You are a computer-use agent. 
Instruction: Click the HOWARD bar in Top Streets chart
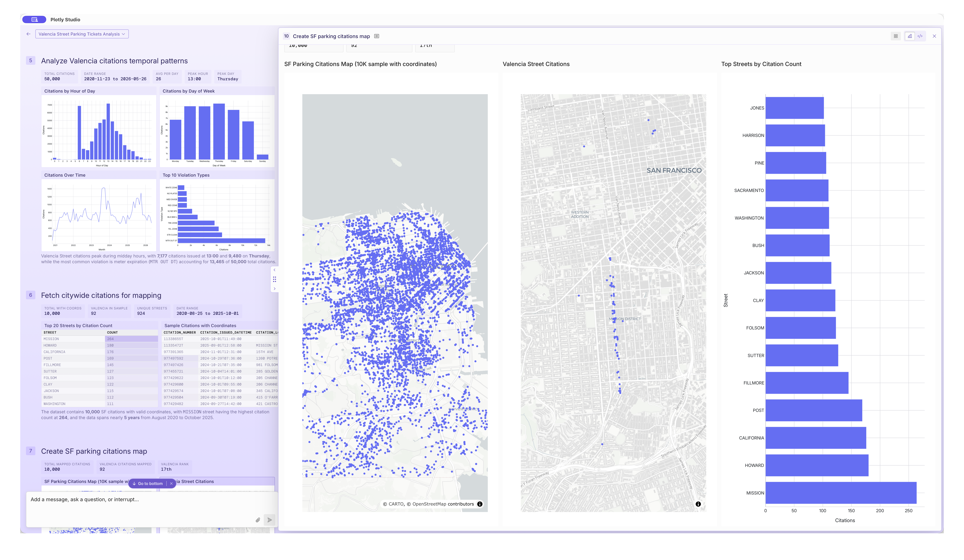click(x=817, y=465)
